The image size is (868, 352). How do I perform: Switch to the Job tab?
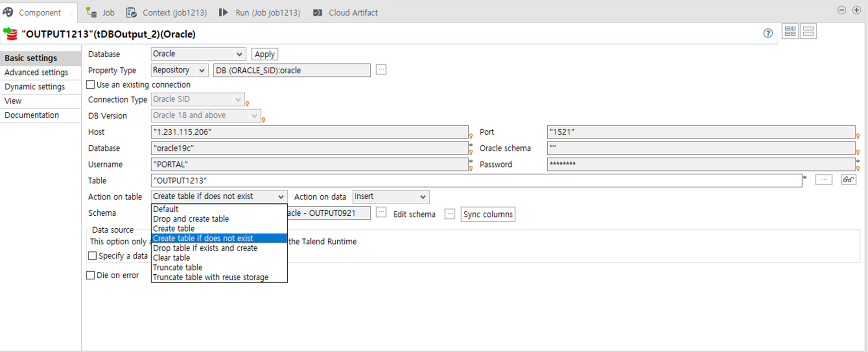click(101, 13)
